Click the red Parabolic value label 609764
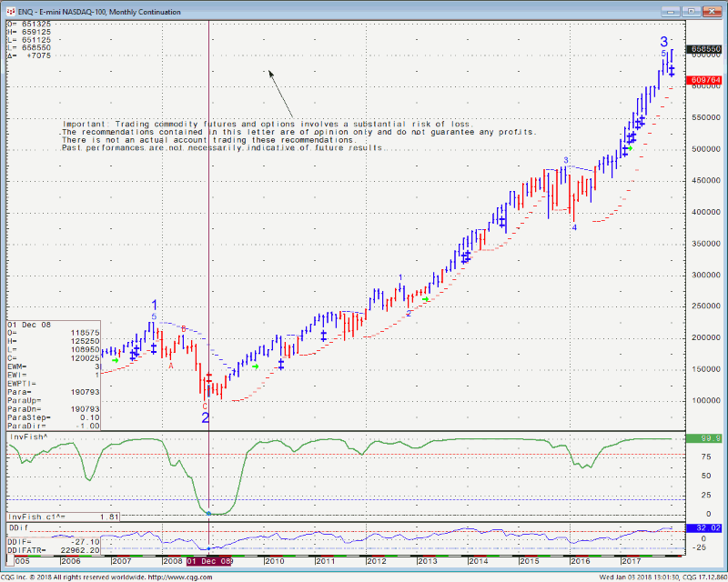728x582 pixels. click(704, 80)
